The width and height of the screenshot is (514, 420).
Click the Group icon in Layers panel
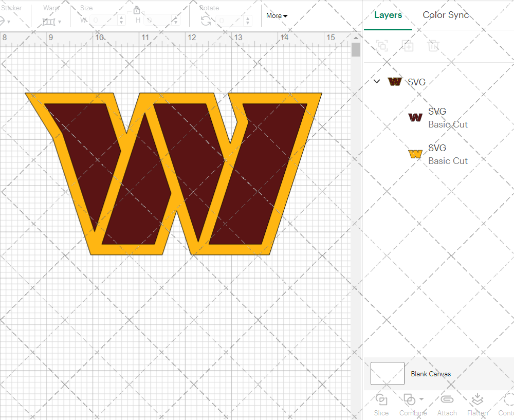pyautogui.click(x=382, y=46)
